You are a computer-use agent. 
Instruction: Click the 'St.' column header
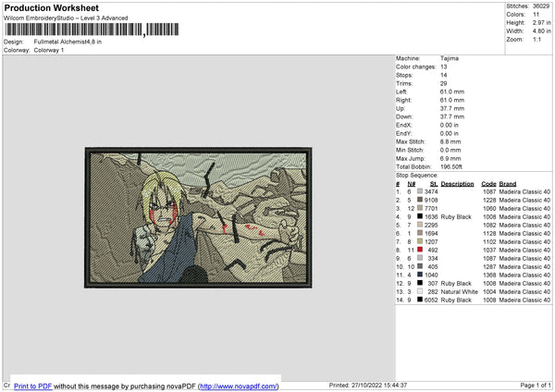point(434,184)
